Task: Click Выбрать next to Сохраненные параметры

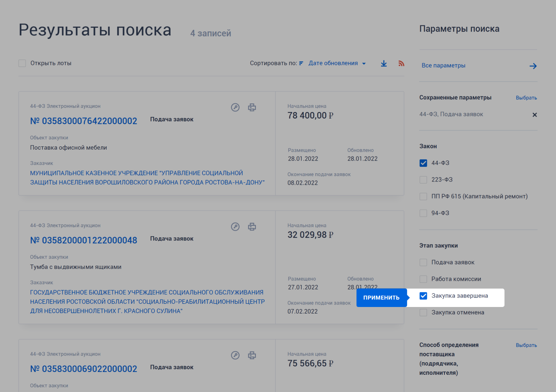Action: (x=526, y=98)
